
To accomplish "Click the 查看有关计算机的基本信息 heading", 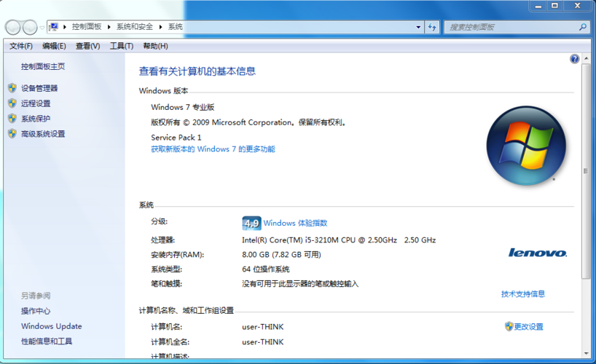I will 197,71.
